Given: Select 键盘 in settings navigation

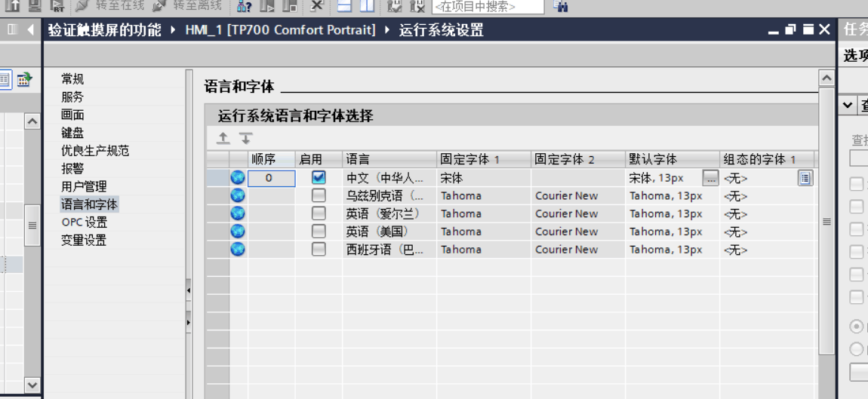Looking at the screenshot, I should [x=72, y=132].
